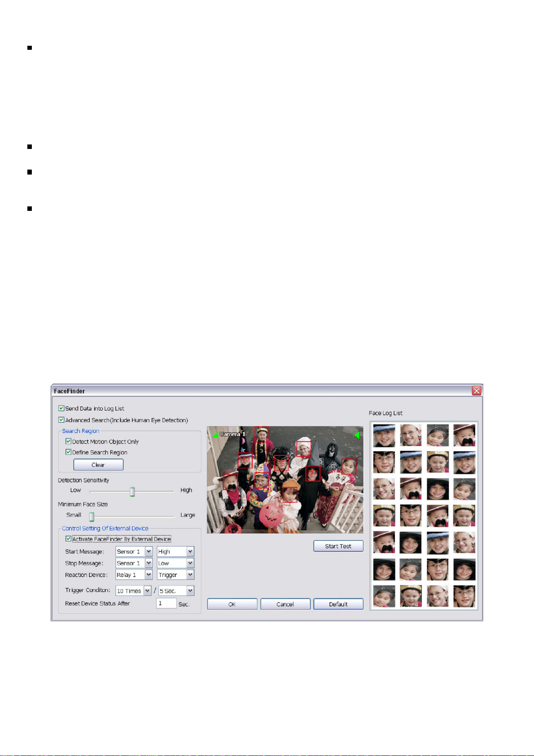The height and width of the screenshot is (756, 534).
Task: Click the 'Reaction Device:' label
Action: [87, 575]
